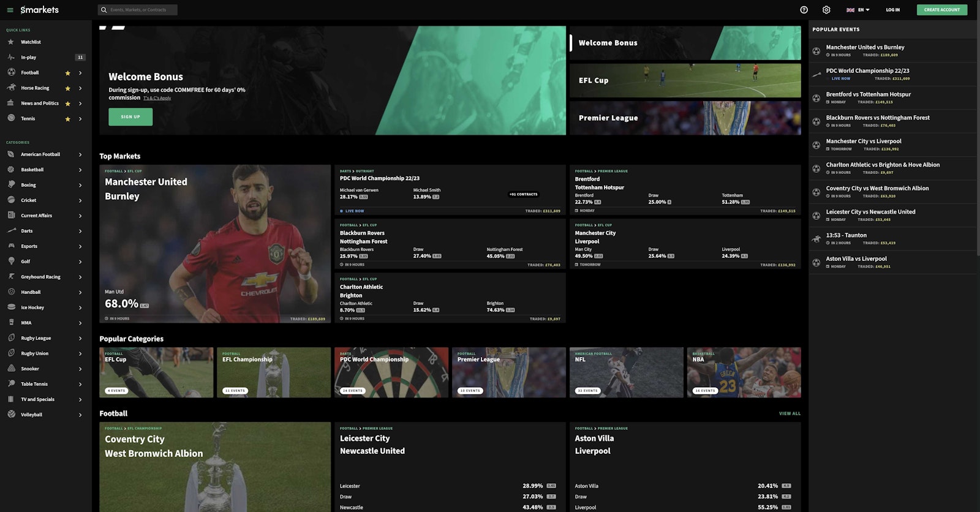Toggle the Horse Racing favorite star
The image size is (980, 512).
pos(67,88)
